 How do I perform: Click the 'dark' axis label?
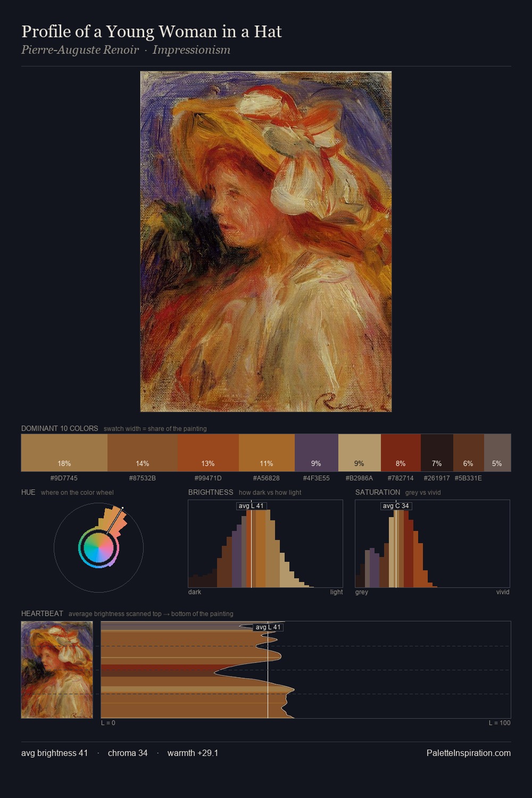[x=195, y=592]
